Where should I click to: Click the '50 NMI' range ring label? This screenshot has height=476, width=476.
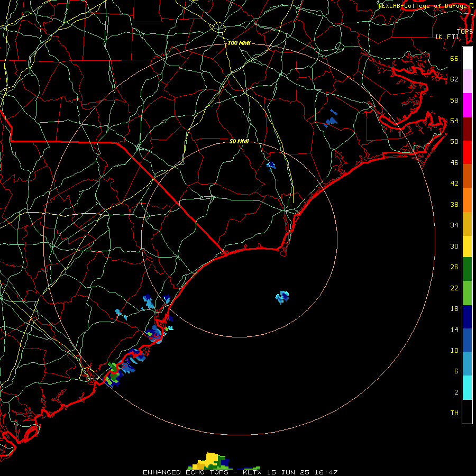pos(239,141)
